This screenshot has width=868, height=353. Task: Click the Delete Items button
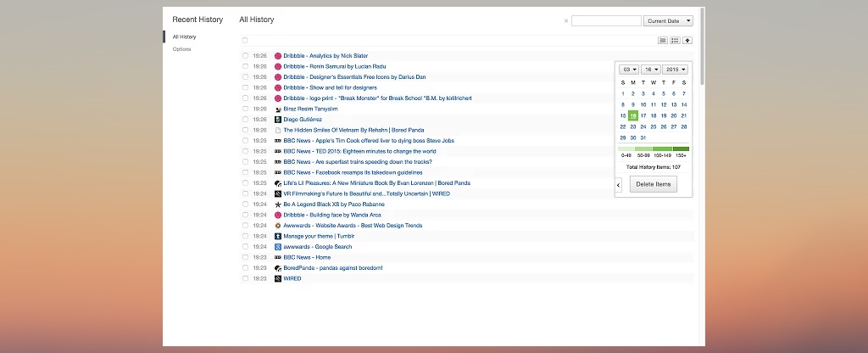click(654, 184)
